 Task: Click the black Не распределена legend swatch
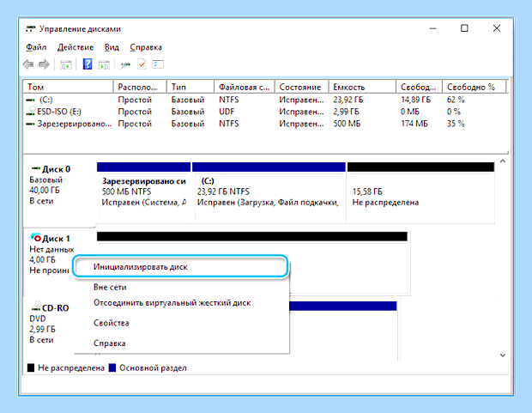coord(31,367)
